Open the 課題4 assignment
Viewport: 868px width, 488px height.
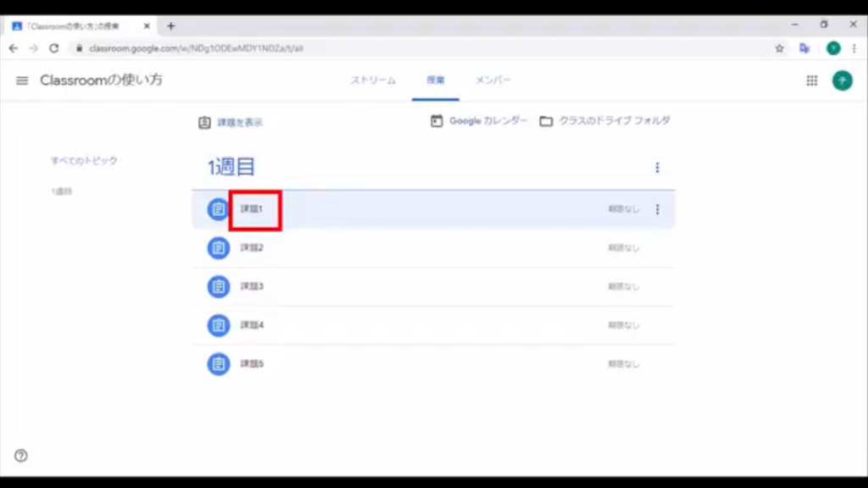(x=252, y=325)
